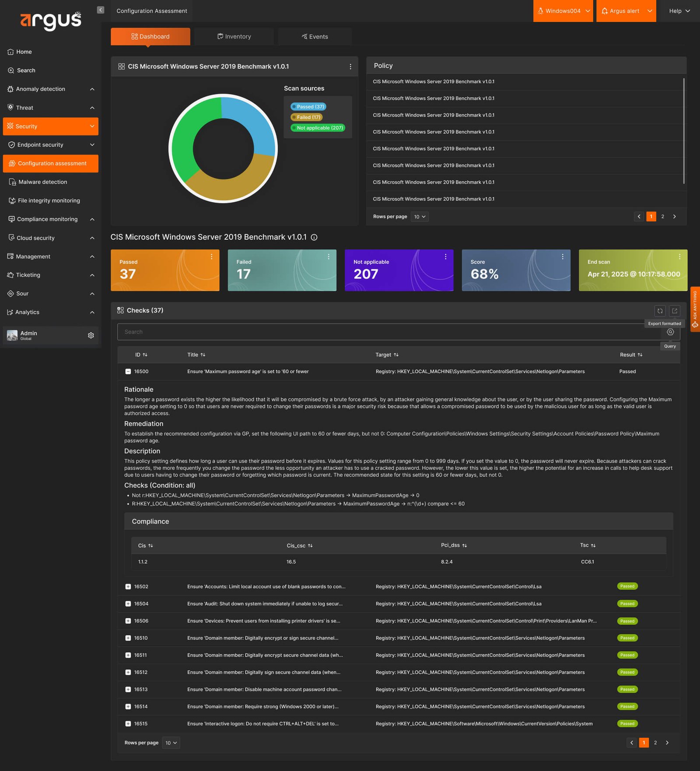Go to next Policy page arrow
The width and height of the screenshot is (700, 771).
pos(675,217)
